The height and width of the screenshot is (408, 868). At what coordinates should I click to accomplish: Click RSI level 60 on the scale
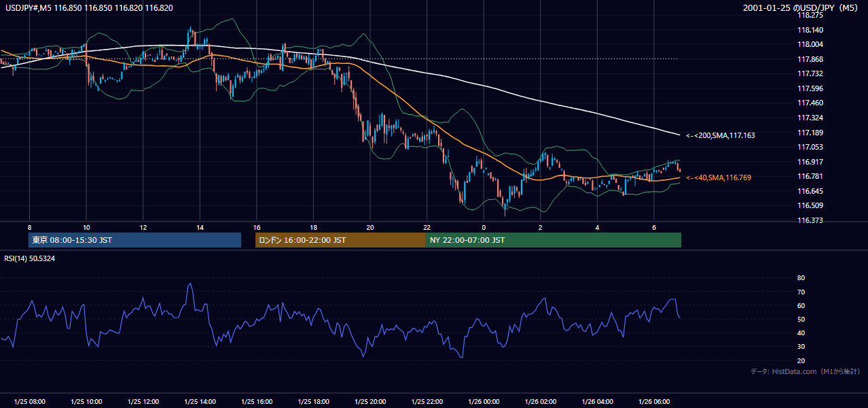(x=801, y=305)
